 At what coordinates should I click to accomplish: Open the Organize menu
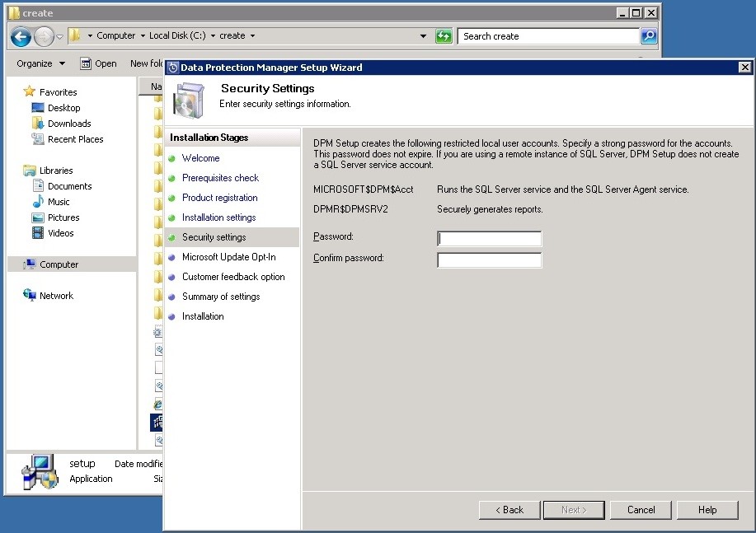click(40, 63)
